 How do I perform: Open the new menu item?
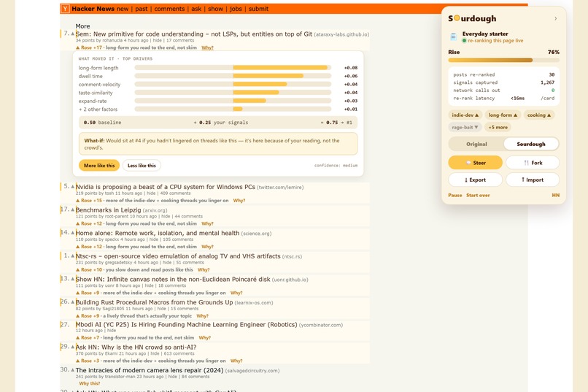pyautogui.click(x=123, y=9)
